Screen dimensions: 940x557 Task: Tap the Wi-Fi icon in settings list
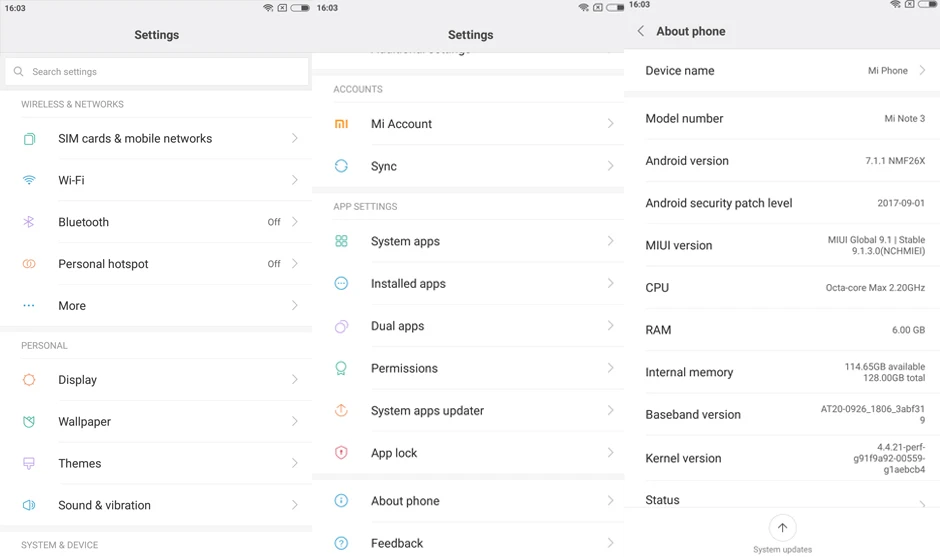tap(29, 180)
